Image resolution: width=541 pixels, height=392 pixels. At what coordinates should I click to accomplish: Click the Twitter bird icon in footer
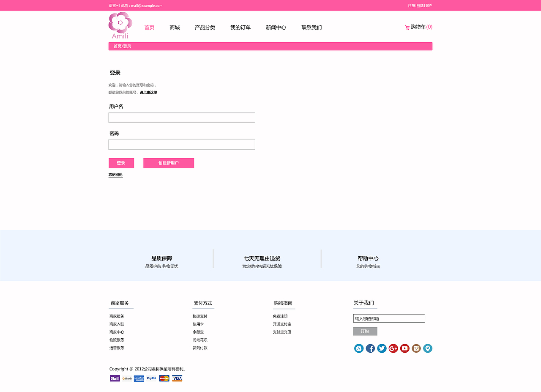(x=382, y=348)
